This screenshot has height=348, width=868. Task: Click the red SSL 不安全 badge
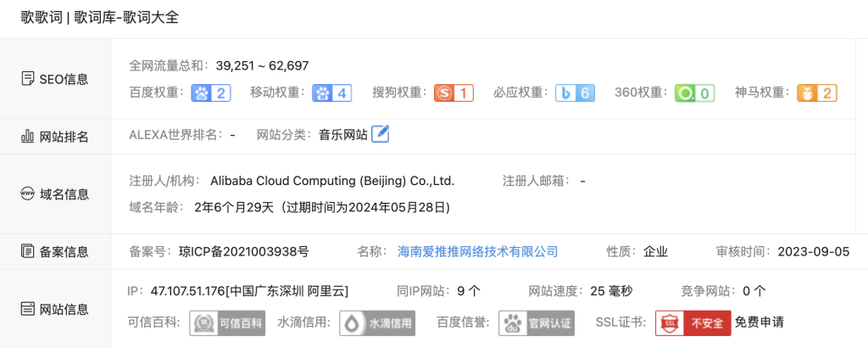pyautogui.click(x=693, y=323)
